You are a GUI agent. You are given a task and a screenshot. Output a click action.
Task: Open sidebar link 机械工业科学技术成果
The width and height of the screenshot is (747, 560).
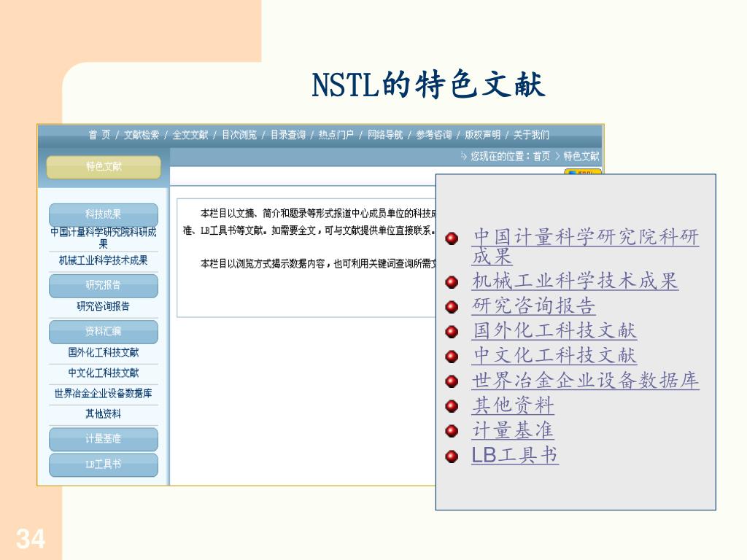click(x=104, y=260)
